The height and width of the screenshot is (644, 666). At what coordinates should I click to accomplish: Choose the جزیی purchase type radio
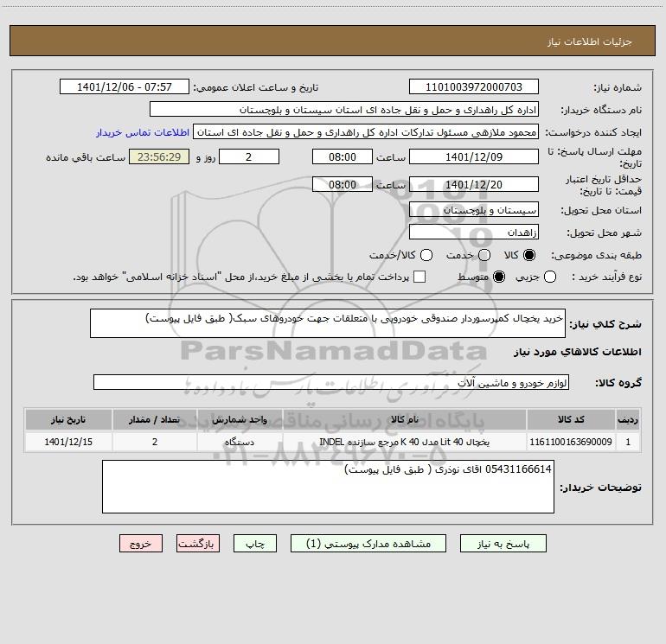(549, 277)
